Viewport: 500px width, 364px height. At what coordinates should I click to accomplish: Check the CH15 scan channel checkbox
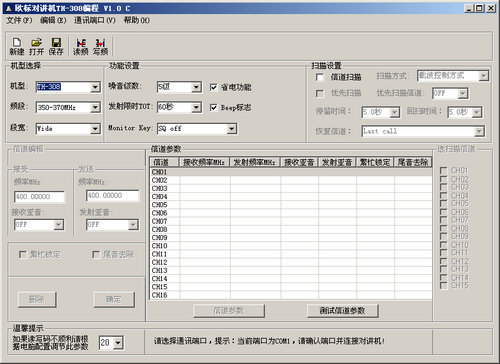pyautogui.click(x=443, y=286)
